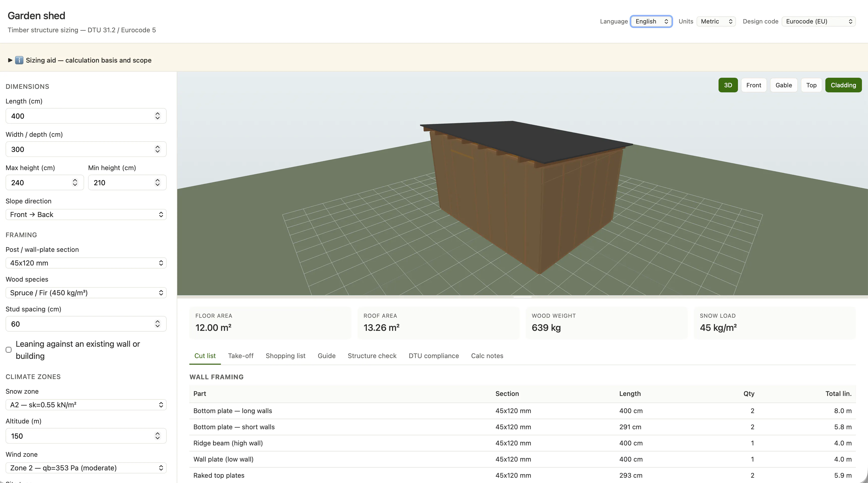The height and width of the screenshot is (483, 868).
Task: Open the Post / wall-plate section dropdown
Action: 86,263
